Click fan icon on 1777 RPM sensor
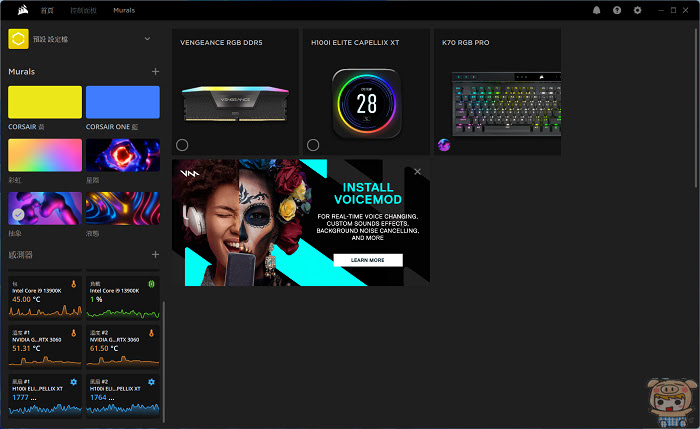This screenshot has height=429, width=700. click(74, 382)
